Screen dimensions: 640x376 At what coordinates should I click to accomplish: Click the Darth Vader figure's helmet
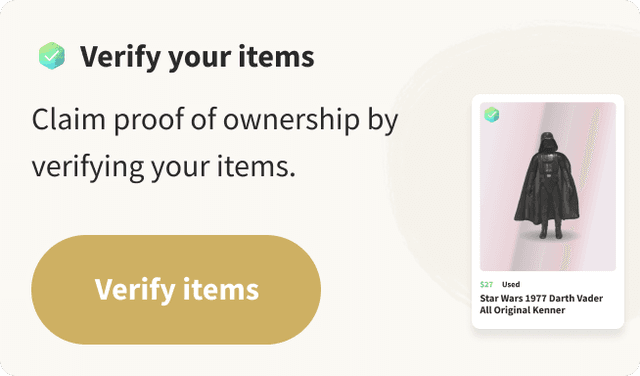(547, 143)
